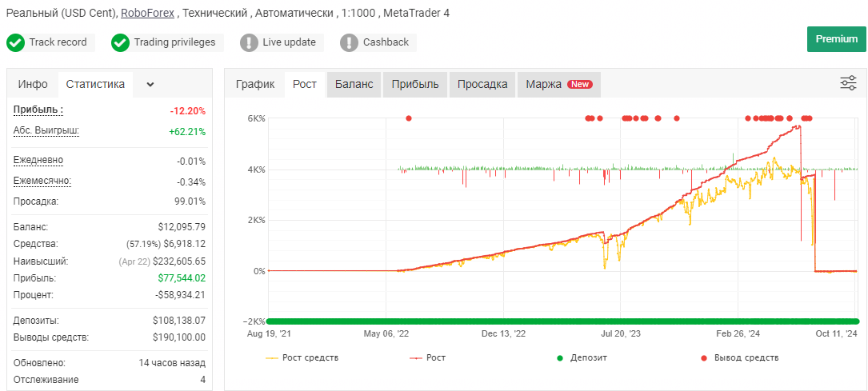Click the Cashback status label
868x391 pixels.
(x=386, y=42)
